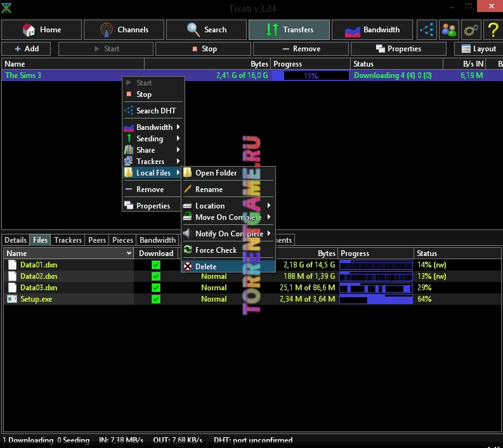The width and height of the screenshot is (503, 448).
Task: Switch to the Trackers tab
Action: 68,240
